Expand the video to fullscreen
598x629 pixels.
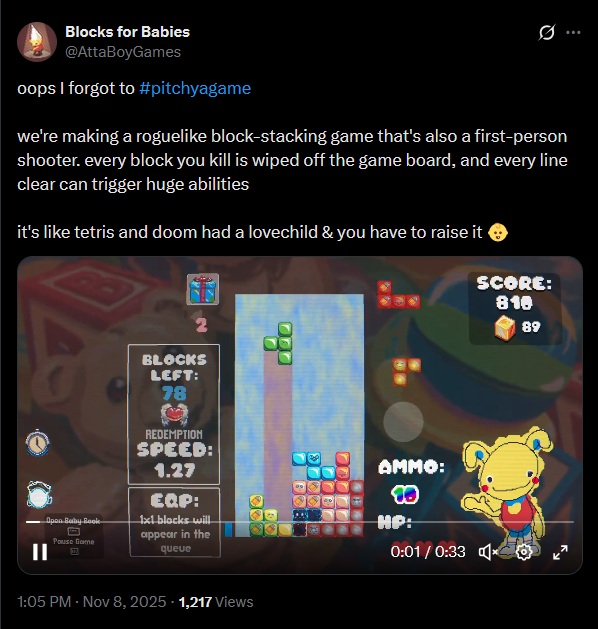point(560,552)
